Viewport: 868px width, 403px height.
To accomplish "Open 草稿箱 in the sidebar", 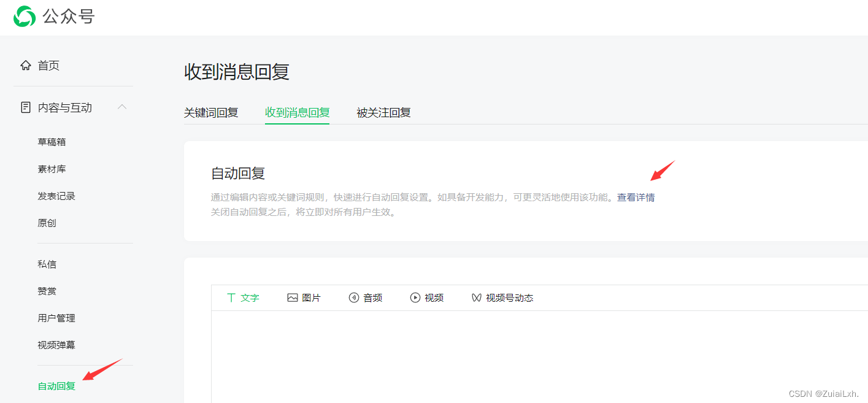I will pos(52,142).
